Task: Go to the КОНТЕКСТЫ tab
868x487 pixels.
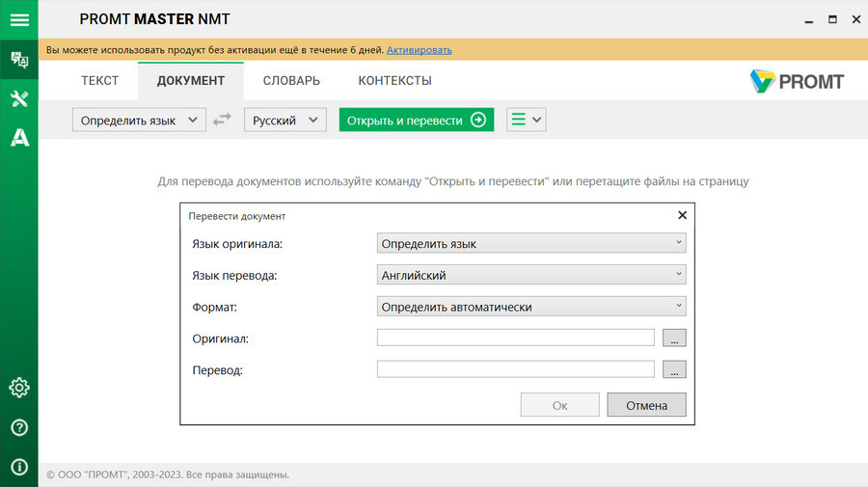Action: 394,81
